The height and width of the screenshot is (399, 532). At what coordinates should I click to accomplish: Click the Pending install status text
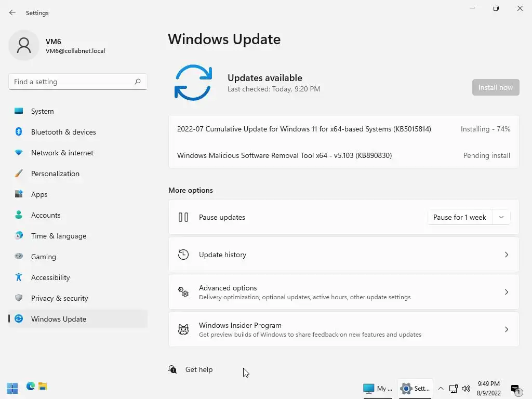pyautogui.click(x=486, y=155)
